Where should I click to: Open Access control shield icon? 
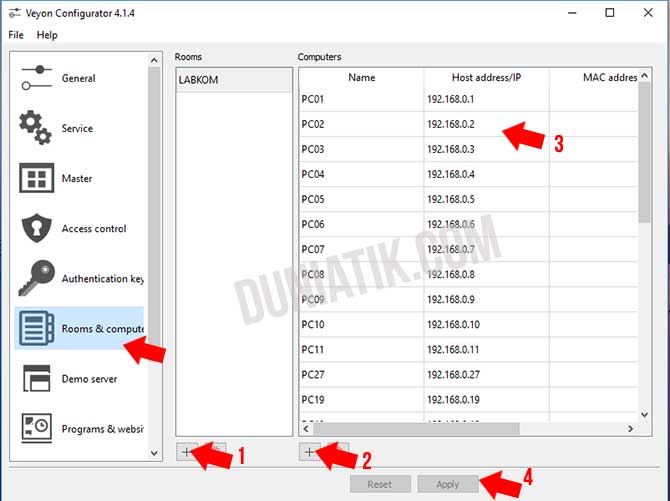tap(37, 228)
